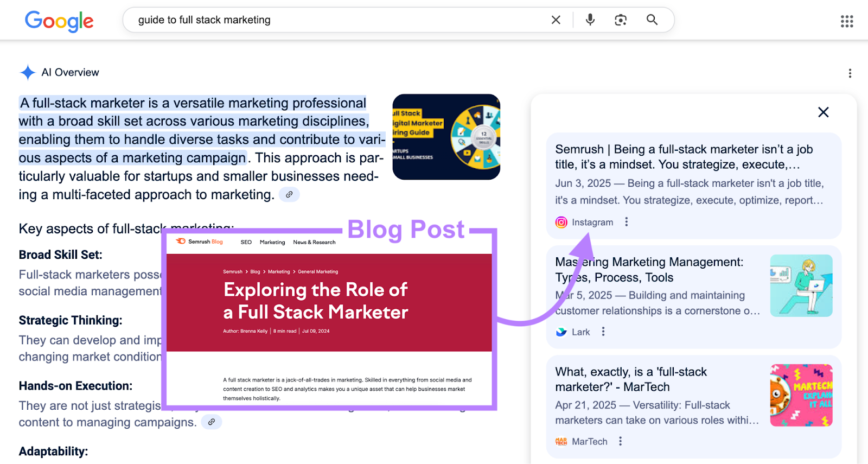Open MarTech full-stack marketer article
The height and width of the screenshot is (464, 868).
click(x=631, y=379)
